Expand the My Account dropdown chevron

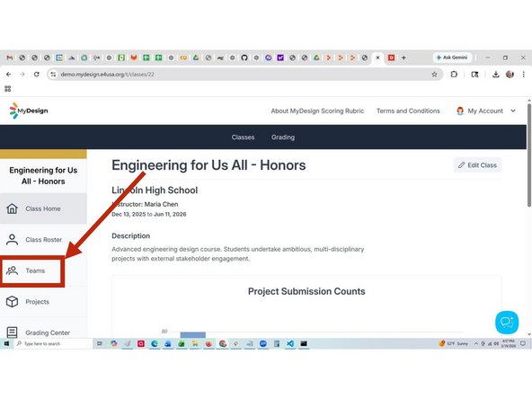click(x=513, y=111)
